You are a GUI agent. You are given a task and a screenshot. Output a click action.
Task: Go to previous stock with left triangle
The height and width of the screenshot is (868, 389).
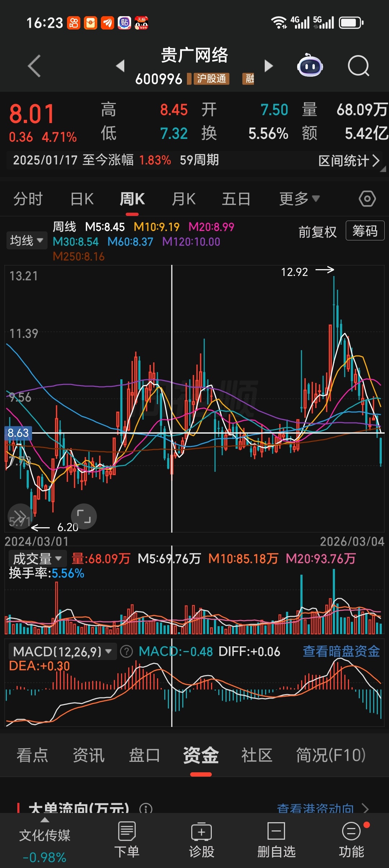(120, 66)
